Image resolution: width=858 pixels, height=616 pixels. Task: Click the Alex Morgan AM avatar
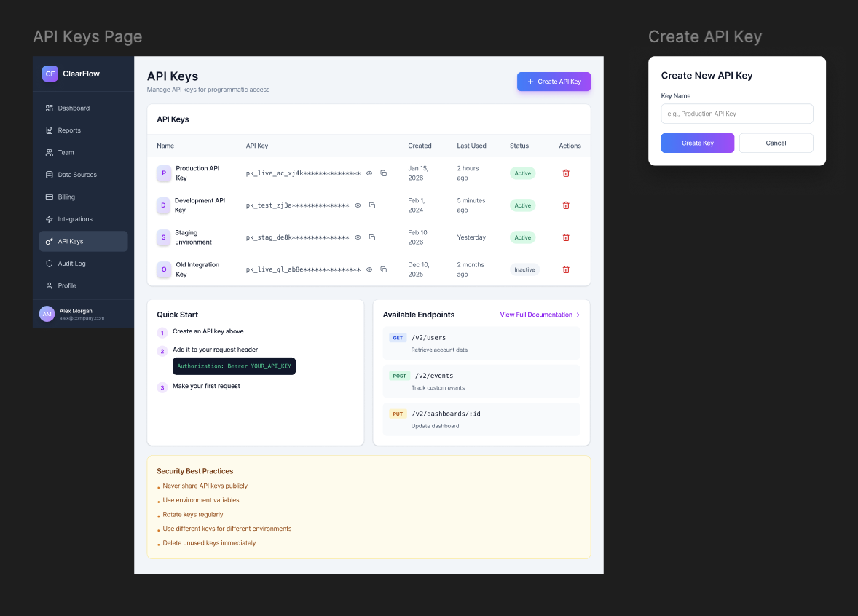click(47, 314)
